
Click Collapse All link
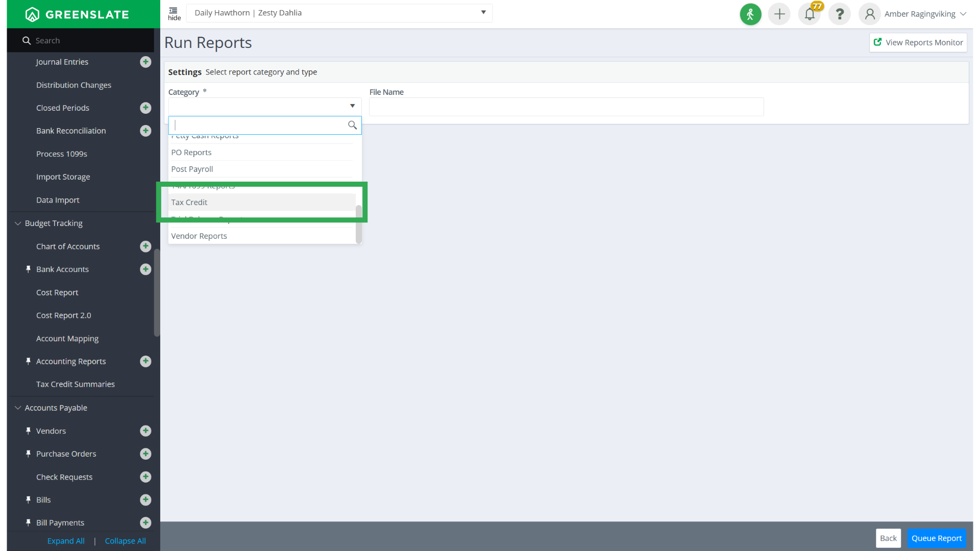(x=126, y=541)
